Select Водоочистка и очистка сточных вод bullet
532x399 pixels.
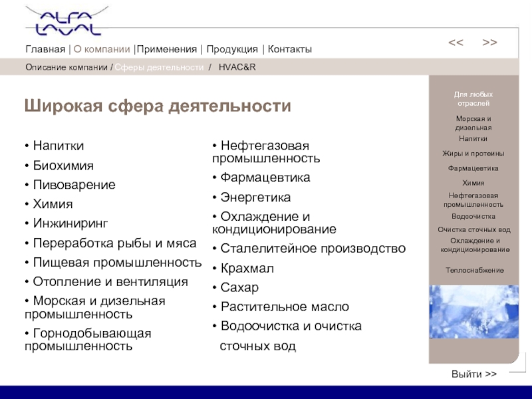(287, 336)
